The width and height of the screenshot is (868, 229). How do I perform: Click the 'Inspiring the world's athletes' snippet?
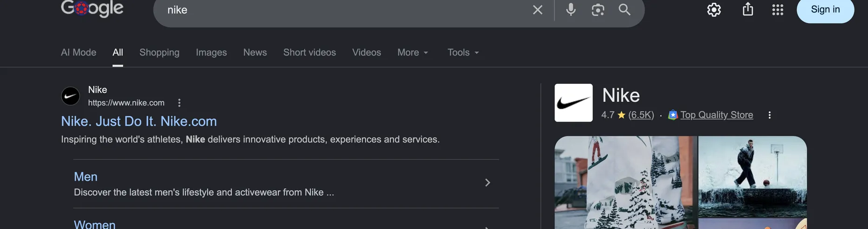(250, 139)
